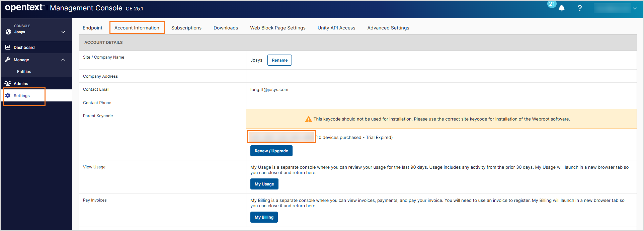Launch My Usage console
This screenshot has width=644, height=231.
click(264, 184)
